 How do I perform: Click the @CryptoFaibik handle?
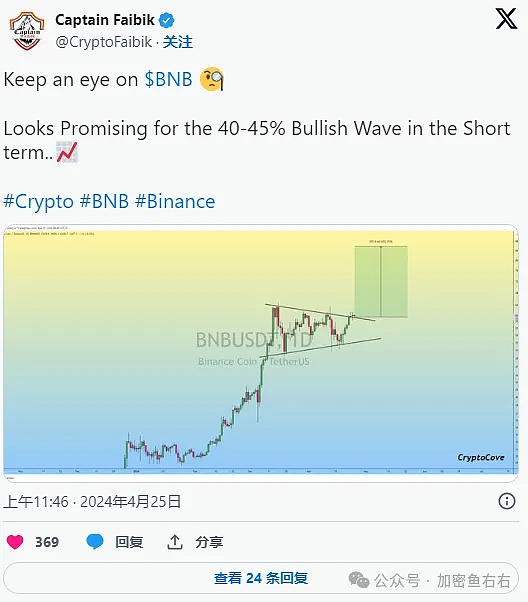click(x=104, y=42)
